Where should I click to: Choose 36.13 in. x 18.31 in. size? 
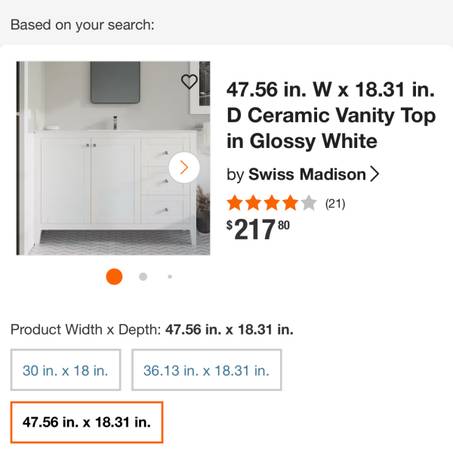[207, 370]
